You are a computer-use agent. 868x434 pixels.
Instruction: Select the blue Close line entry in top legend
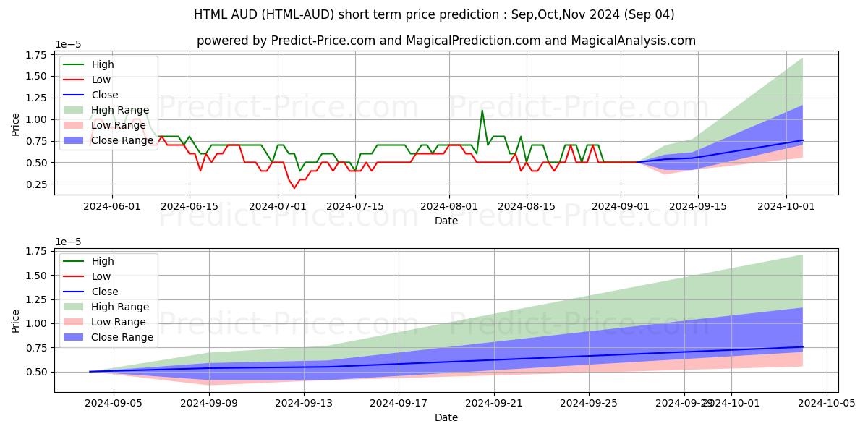click(x=75, y=95)
